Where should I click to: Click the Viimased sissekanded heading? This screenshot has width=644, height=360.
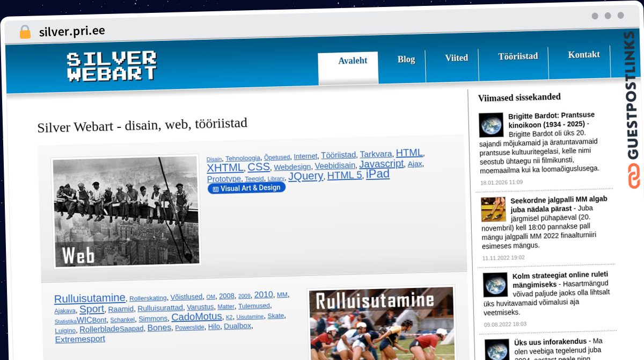pyautogui.click(x=519, y=97)
